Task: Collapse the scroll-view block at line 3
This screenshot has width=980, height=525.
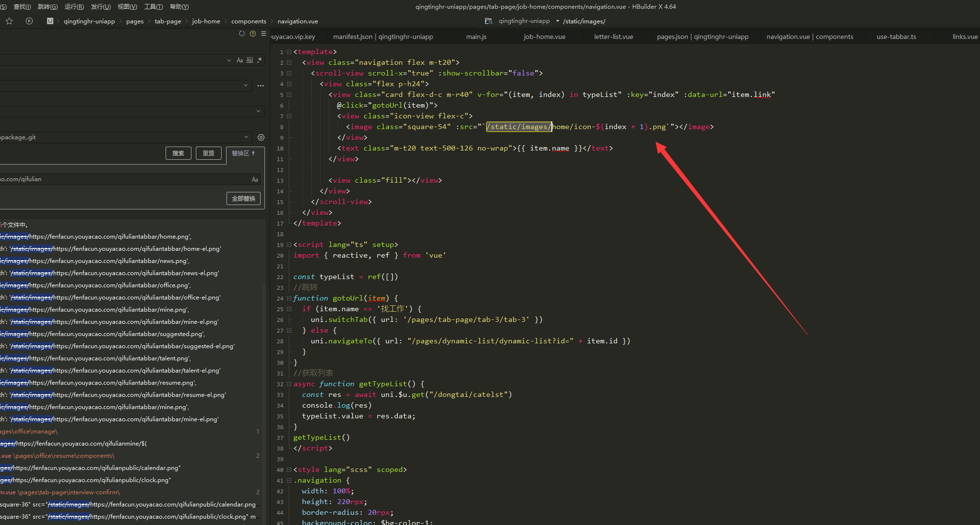Action: pos(289,73)
